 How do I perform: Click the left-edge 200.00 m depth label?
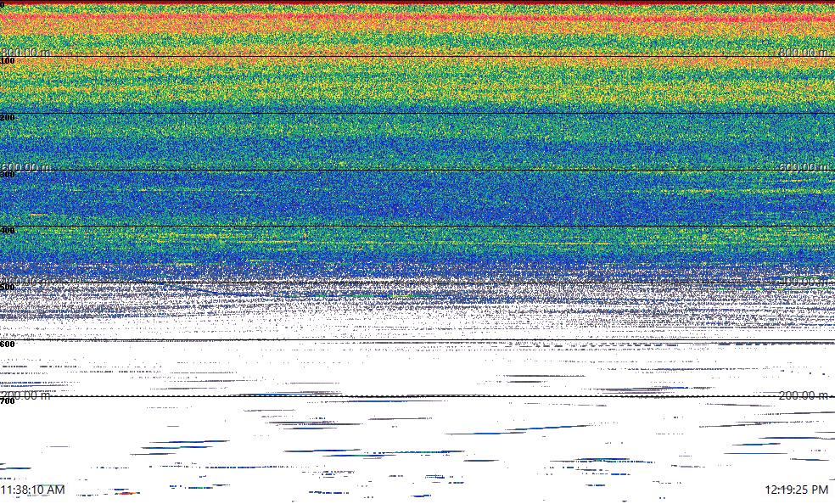pyautogui.click(x=25, y=395)
